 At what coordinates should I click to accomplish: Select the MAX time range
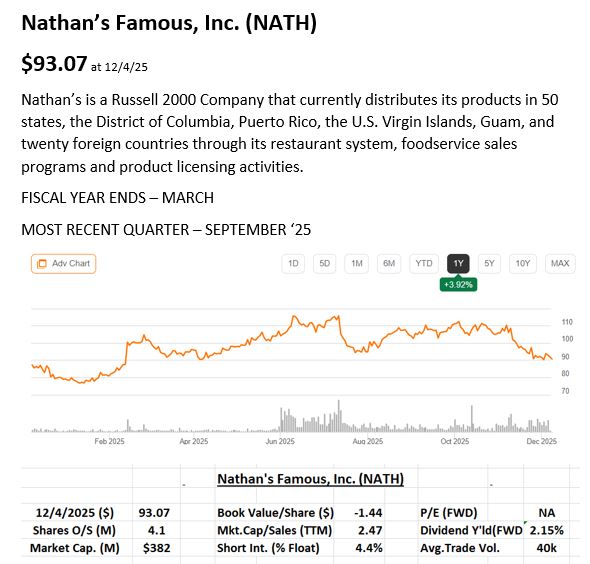pyautogui.click(x=560, y=263)
